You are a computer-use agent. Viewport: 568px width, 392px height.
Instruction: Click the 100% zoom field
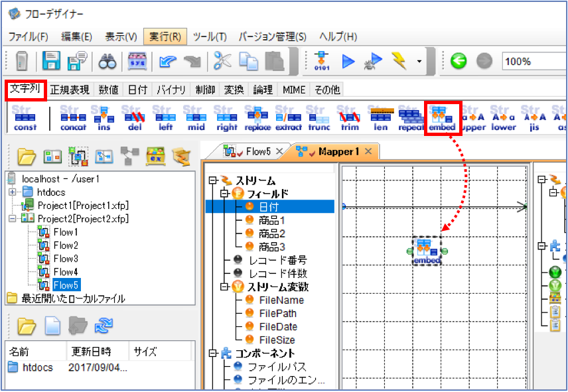534,61
